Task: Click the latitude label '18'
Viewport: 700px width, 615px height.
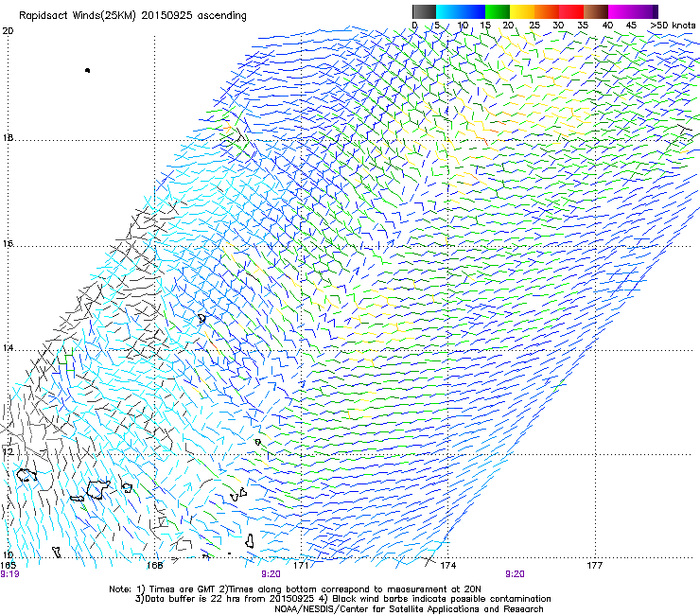Action: pyautogui.click(x=8, y=137)
